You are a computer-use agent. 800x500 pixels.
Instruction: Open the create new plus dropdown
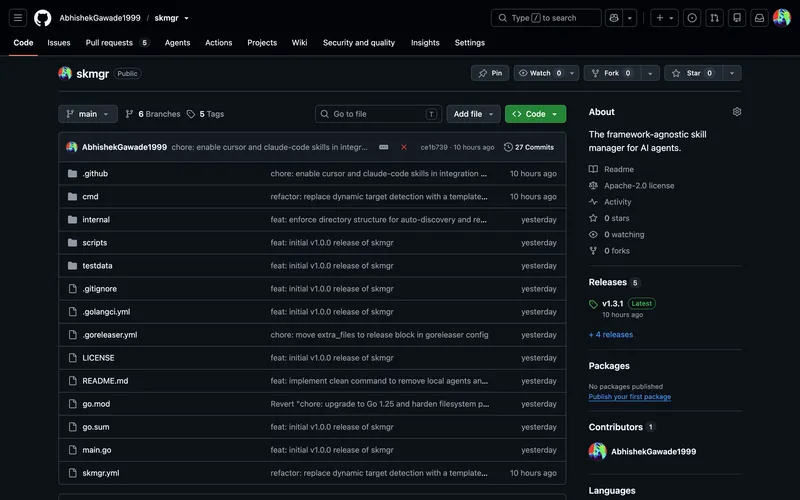(664, 18)
